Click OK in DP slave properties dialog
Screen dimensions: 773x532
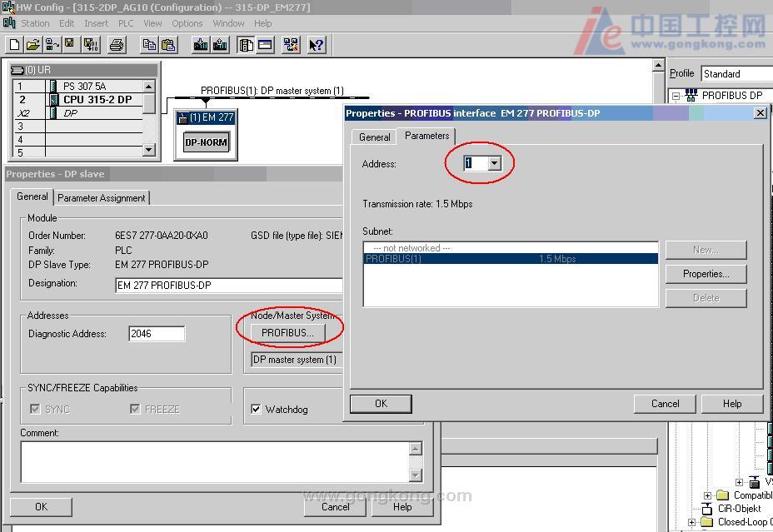pyautogui.click(x=42, y=507)
